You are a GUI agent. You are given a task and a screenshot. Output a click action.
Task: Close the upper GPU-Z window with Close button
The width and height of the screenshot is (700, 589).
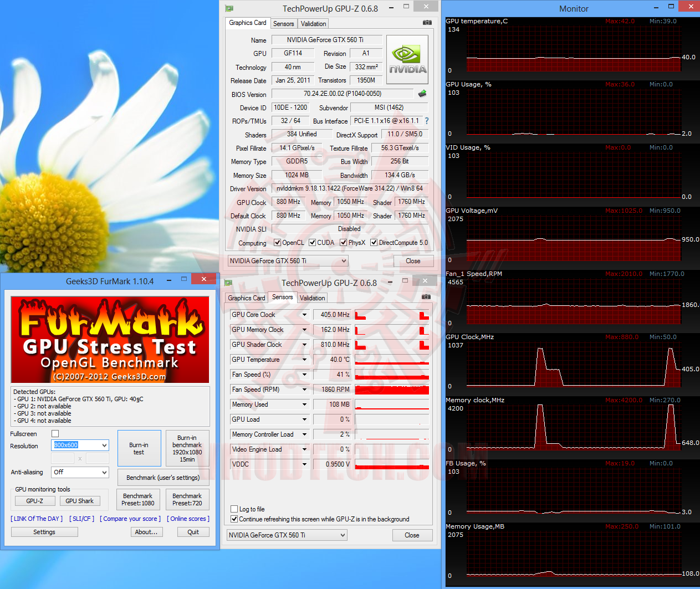point(413,261)
